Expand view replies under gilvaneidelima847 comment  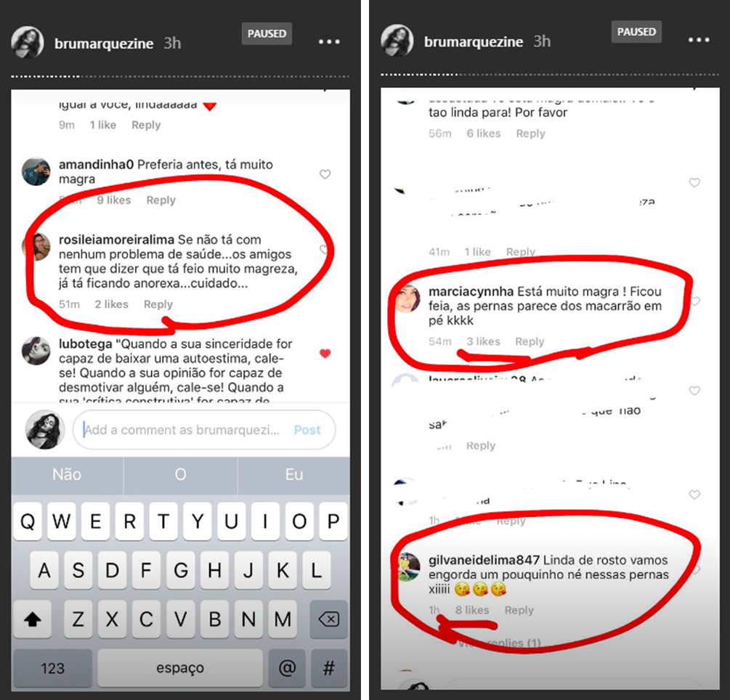pos(499,643)
